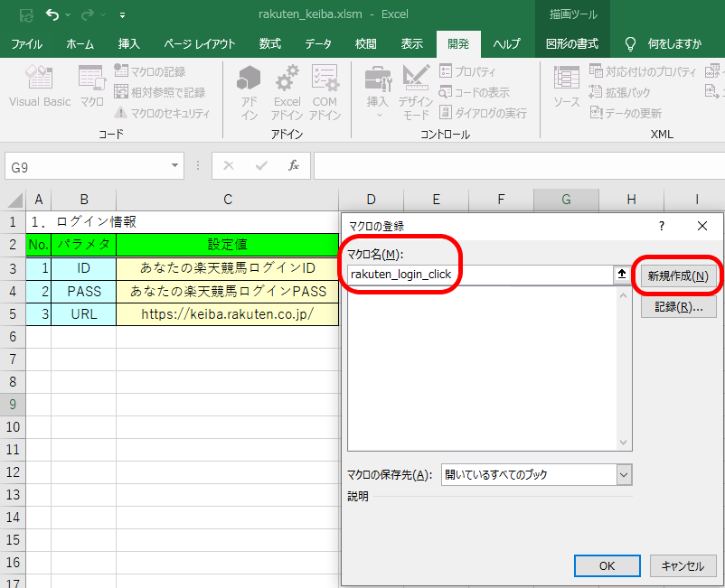Open the ヘルプ tab

tap(507, 44)
